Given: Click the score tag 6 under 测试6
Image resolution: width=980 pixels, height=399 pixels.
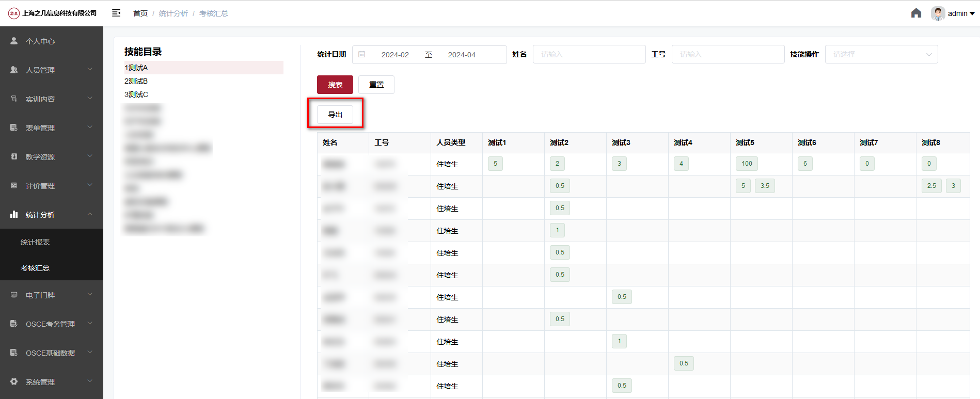Looking at the screenshot, I should click(805, 164).
